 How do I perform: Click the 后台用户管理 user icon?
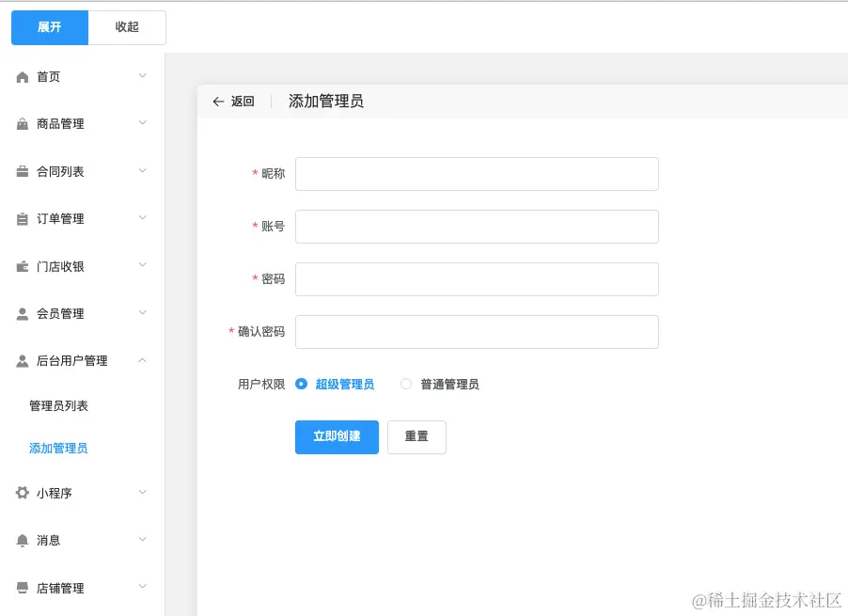(x=23, y=361)
